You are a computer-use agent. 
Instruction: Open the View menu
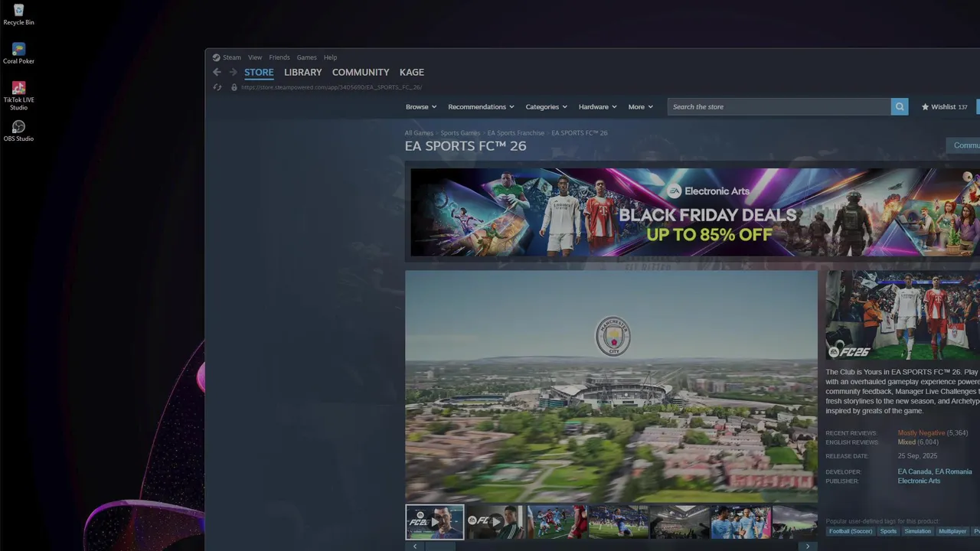coord(255,57)
